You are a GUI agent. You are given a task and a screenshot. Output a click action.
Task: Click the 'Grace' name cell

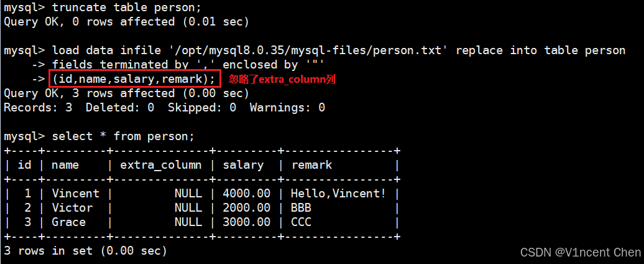click(68, 222)
